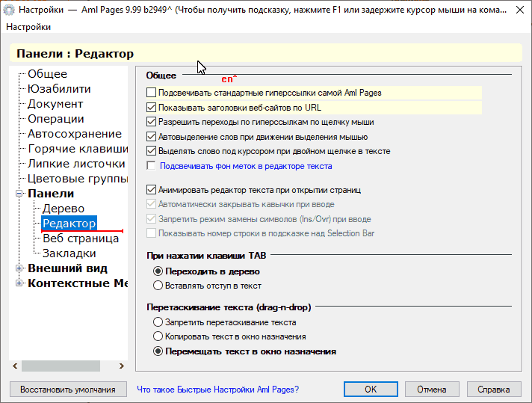The image size is (532, 403).
Task: Expand the Внешний вид tree node
Action: pyautogui.click(x=19, y=268)
